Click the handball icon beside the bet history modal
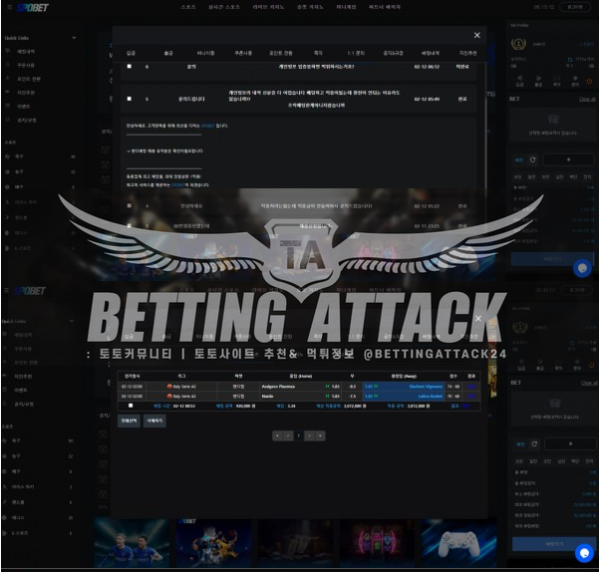 click(6, 502)
